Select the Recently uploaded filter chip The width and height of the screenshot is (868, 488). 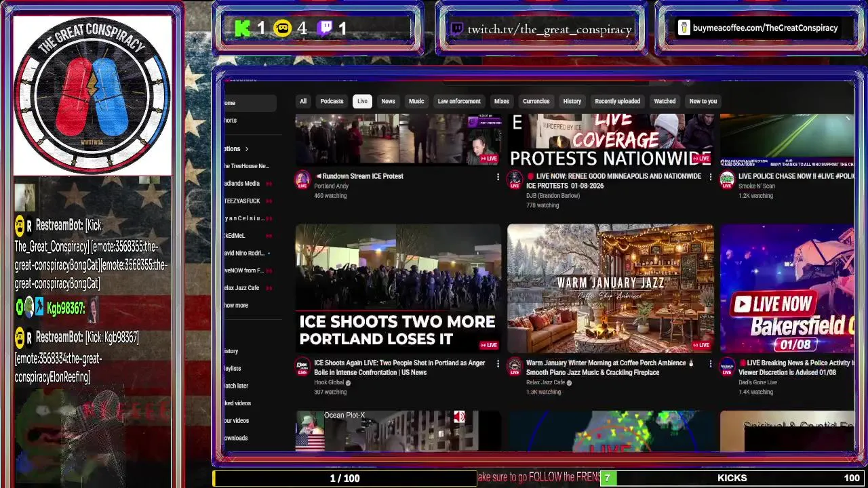(618, 101)
